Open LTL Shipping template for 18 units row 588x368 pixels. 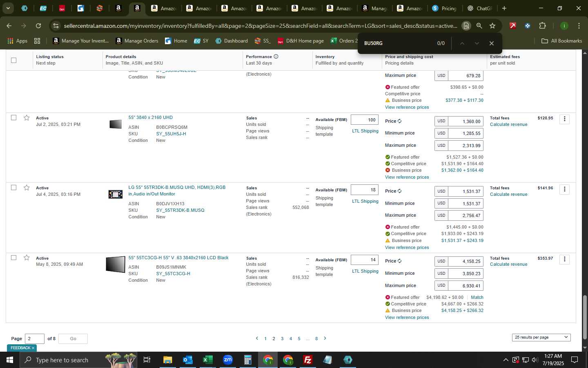(x=365, y=201)
